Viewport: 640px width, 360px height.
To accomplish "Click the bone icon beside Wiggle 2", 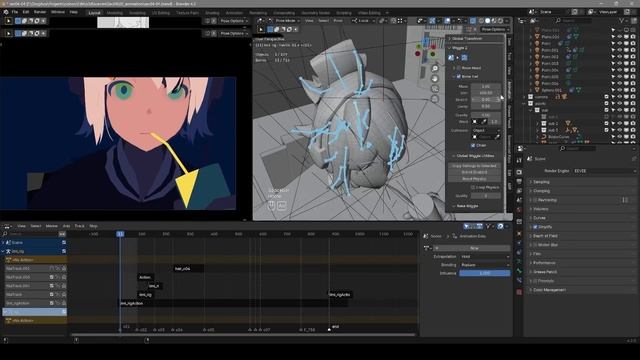I will pyautogui.click(x=464, y=58).
